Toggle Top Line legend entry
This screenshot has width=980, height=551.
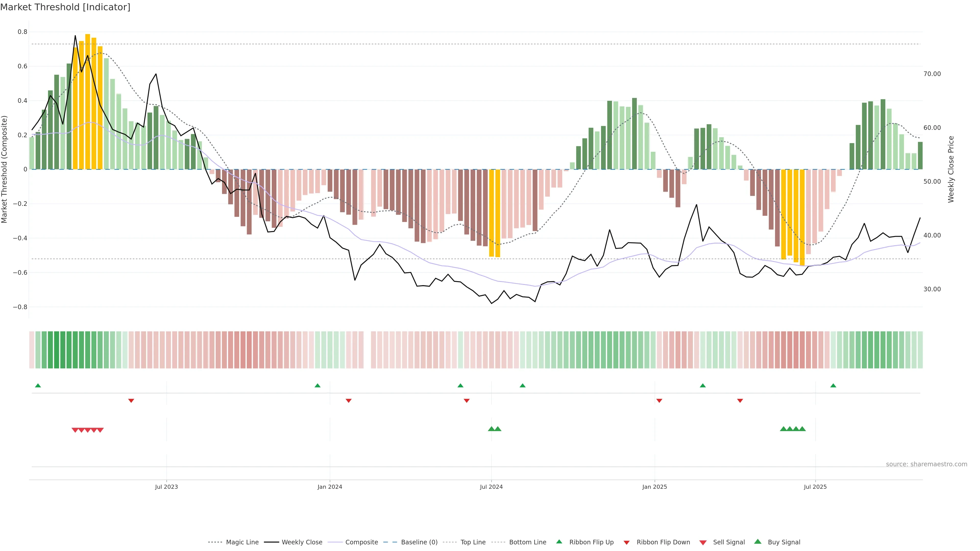click(473, 542)
